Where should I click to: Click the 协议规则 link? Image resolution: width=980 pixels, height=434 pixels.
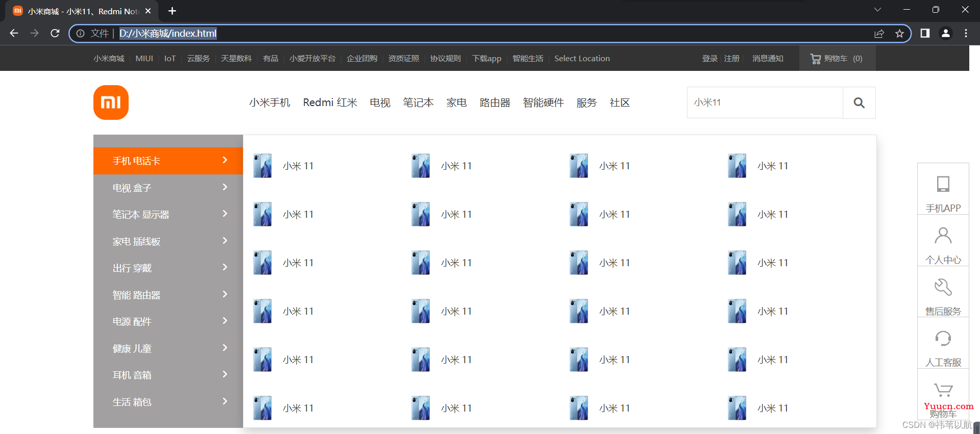446,59
